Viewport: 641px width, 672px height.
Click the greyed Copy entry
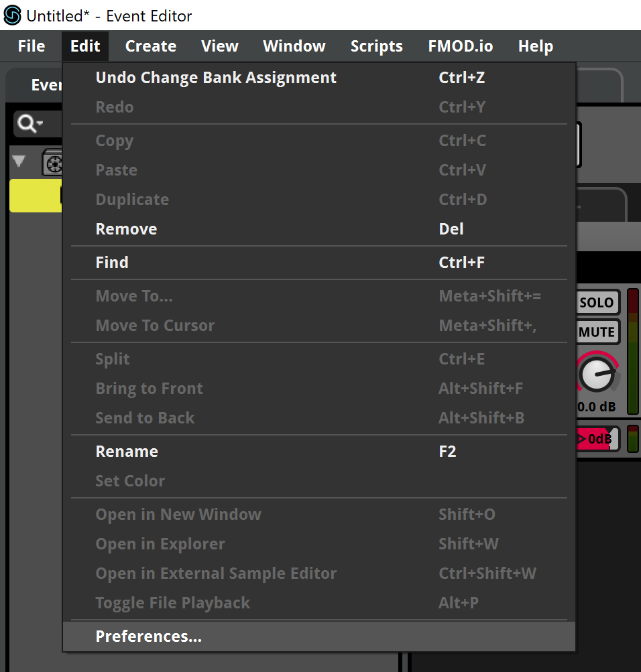click(318, 141)
